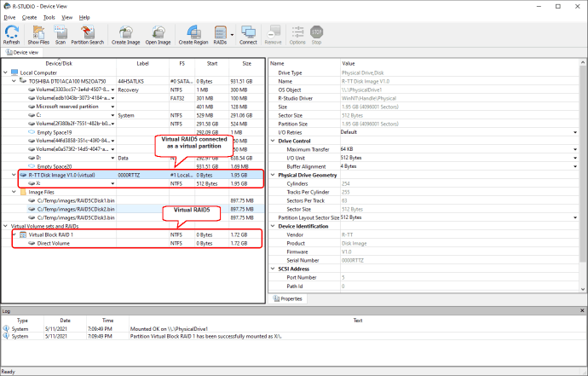Collapse the R-TT Disk Image node
Viewport: 588px width, 376px height.
[14, 175]
